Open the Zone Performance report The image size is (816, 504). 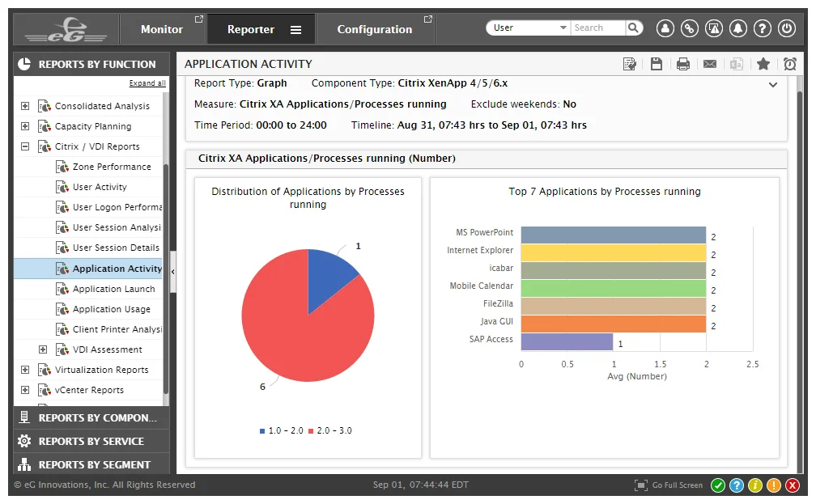tap(112, 167)
